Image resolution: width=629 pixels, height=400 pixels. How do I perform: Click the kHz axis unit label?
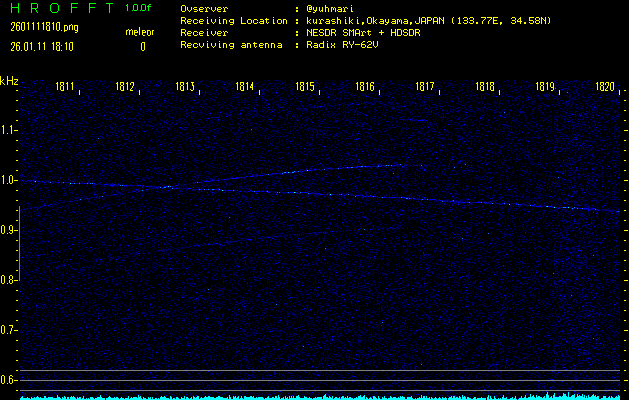9,81
